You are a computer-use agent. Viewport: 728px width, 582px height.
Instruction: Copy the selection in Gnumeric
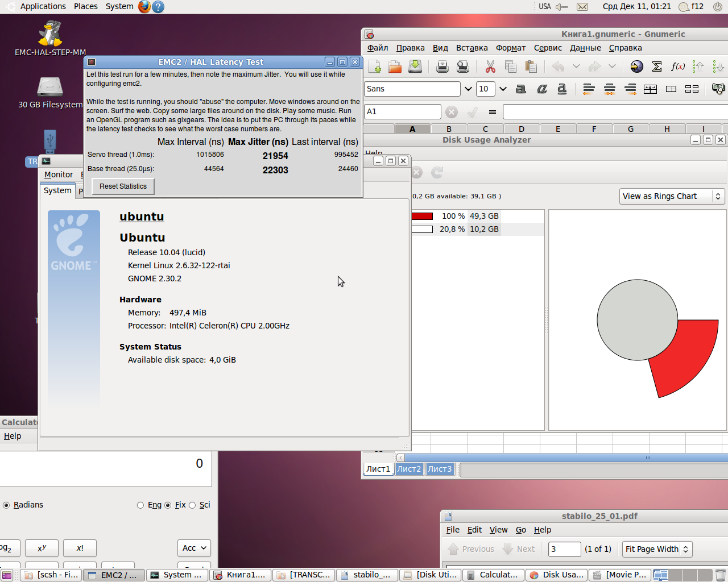pyautogui.click(x=511, y=66)
